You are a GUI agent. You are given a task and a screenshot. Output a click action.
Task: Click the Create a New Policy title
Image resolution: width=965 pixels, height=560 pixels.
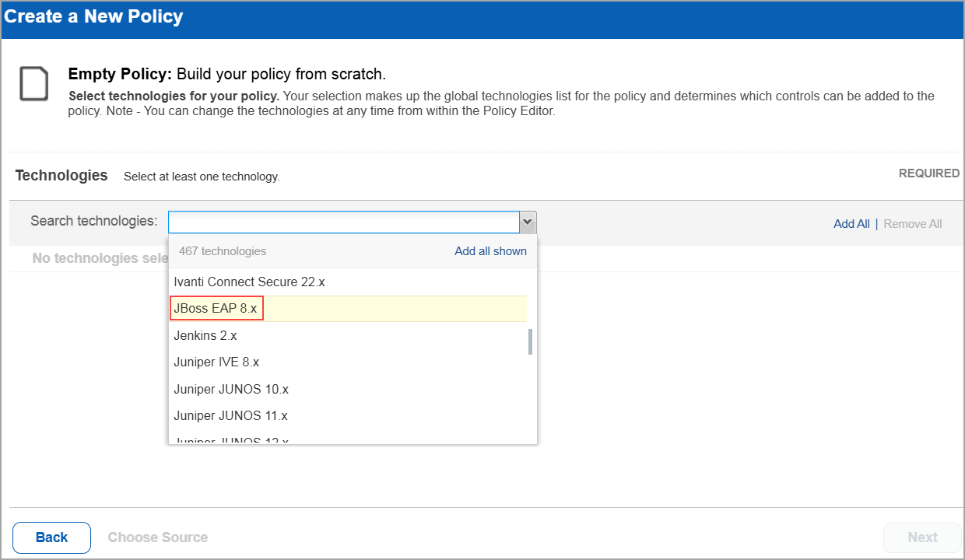pos(94,17)
